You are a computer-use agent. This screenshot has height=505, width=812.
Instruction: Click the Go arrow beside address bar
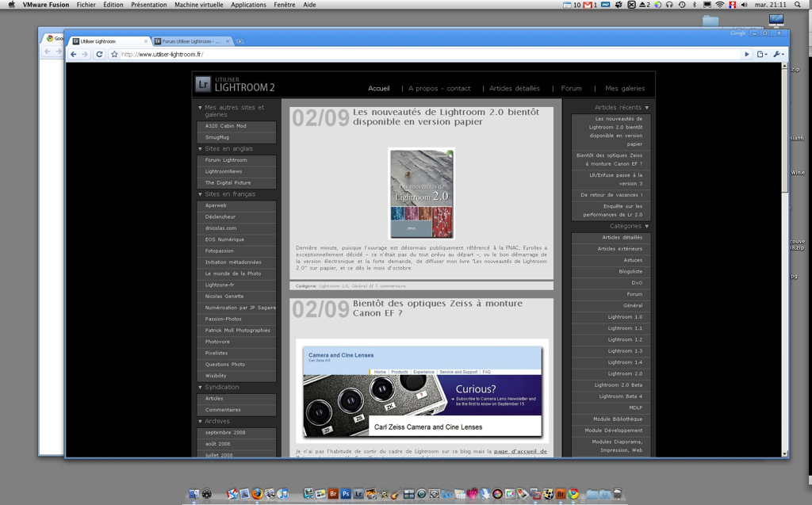pyautogui.click(x=746, y=55)
